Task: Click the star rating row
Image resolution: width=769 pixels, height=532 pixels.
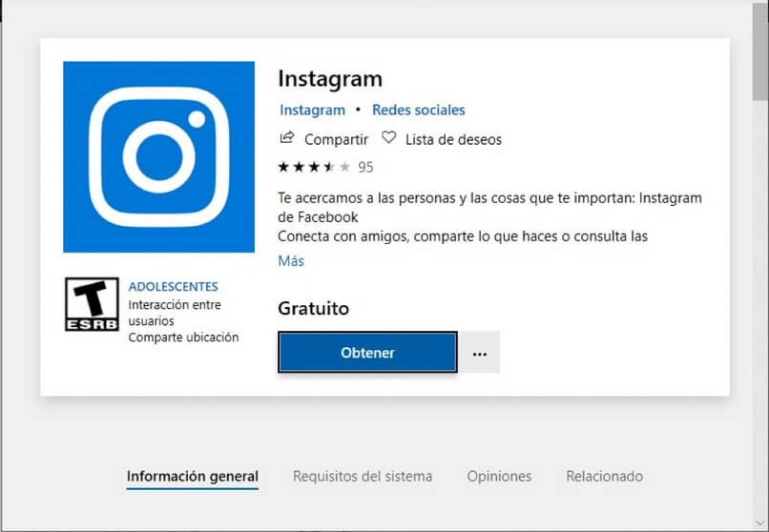Action: click(314, 167)
